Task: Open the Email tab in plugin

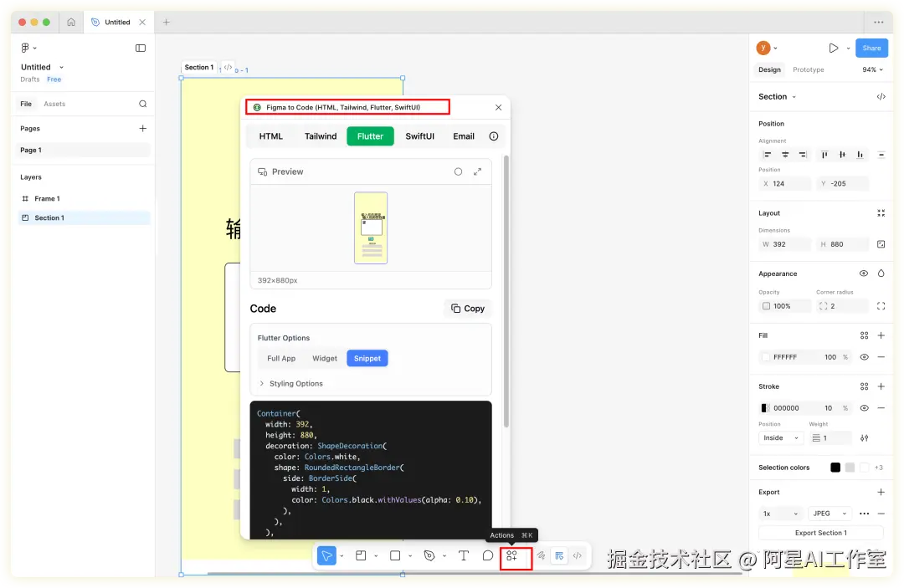Action: (464, 135)
